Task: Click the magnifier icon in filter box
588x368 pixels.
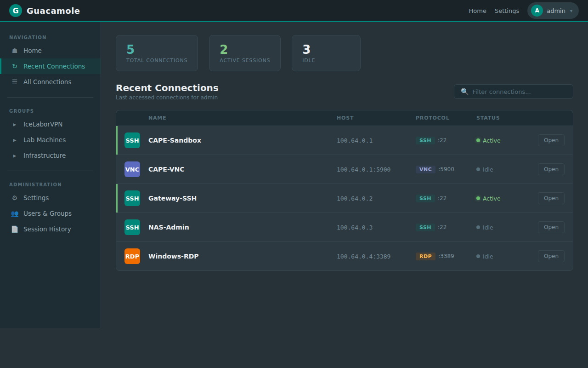Action: pyautogui.click(x=464, y=92)
